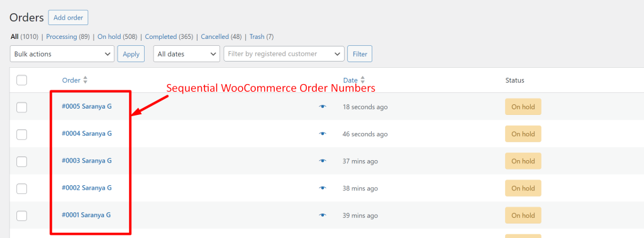Switch to Processing orders view

click(x=61, y=36)
